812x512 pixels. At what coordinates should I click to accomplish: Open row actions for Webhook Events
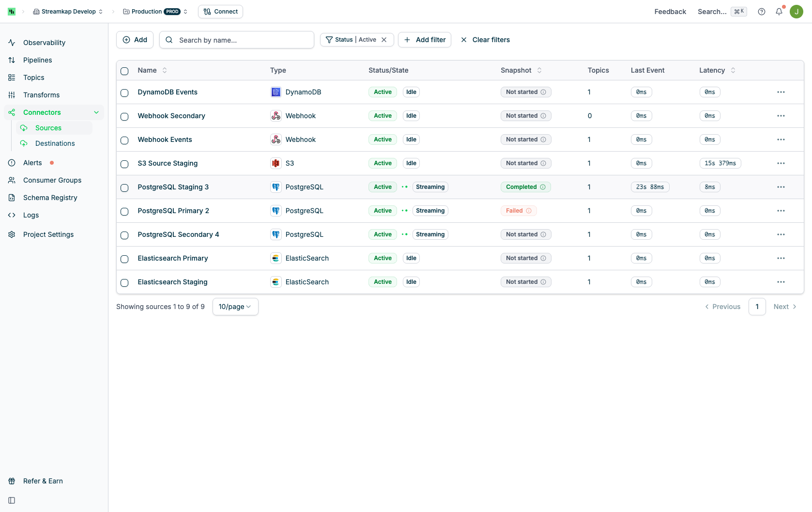pos(781,140)
